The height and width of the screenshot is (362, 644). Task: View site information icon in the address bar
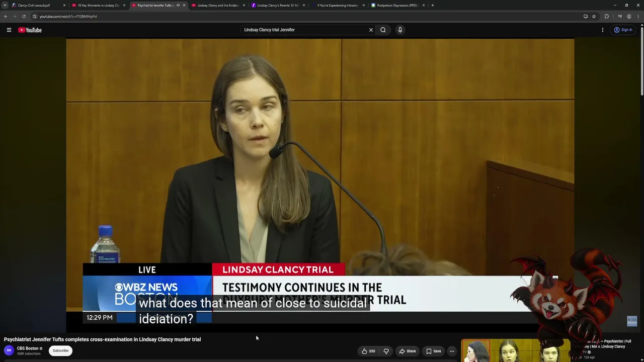35,16
